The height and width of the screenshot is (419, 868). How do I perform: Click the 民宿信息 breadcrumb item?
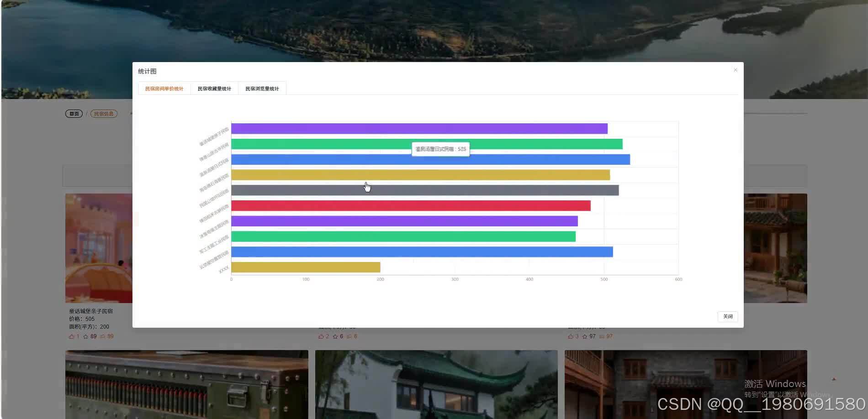[104, 114]
